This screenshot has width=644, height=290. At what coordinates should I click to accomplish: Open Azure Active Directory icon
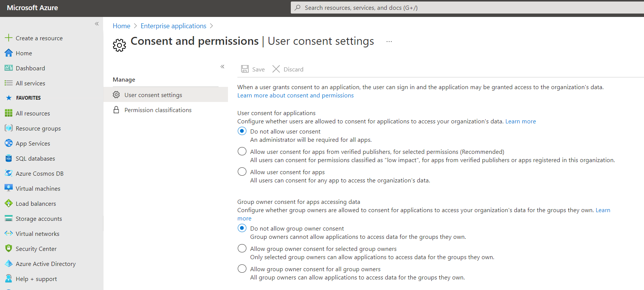(9, 264)
